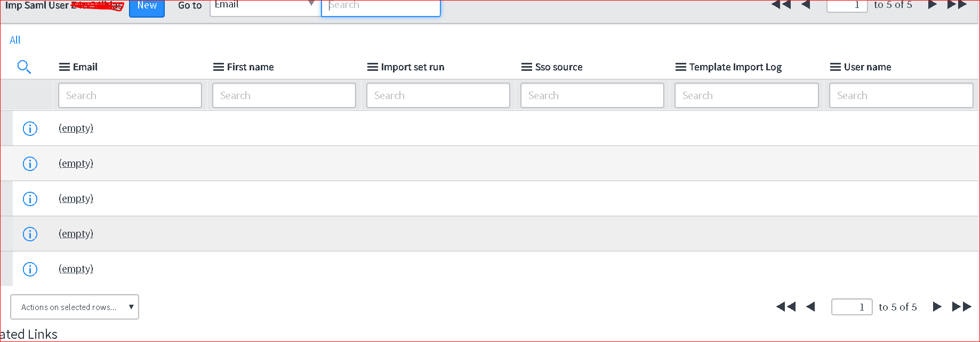Focus the Template Import Log search field
This screenshot has width=980, height=342.
coord(746,95)
